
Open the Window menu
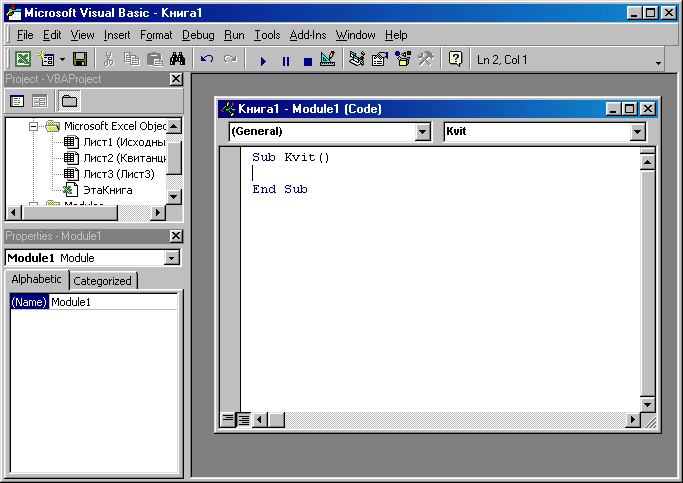click(x=355, y=35)
